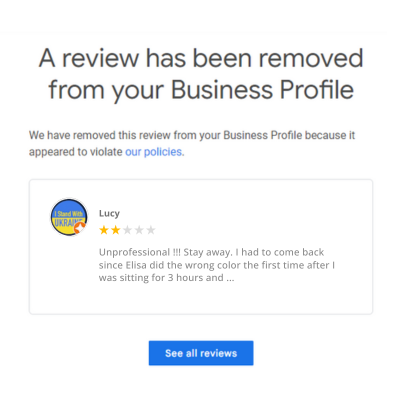Click the first gold rating star
Screen dimensions: 400x400
104,230
